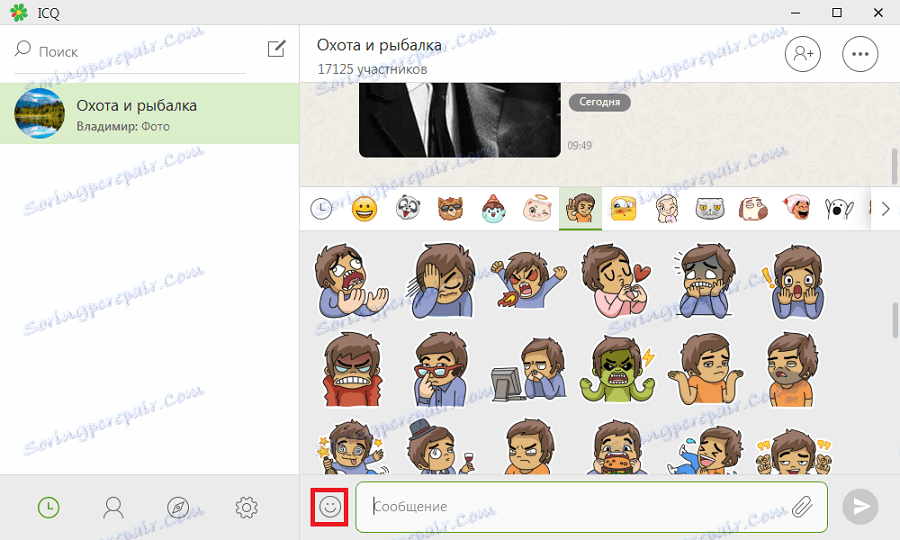Focus the Поиск search field
Viewport: 900px width, 540px height.
point(130,52)
